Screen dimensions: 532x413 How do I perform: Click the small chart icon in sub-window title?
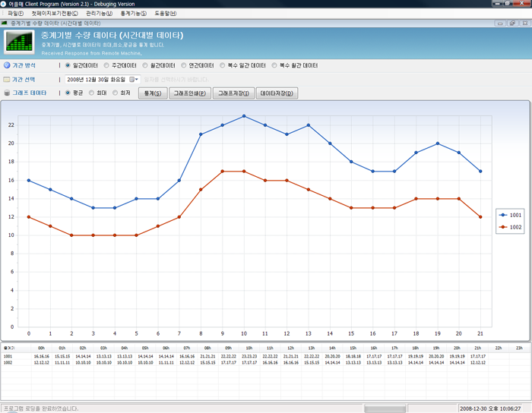pos(4,23)
